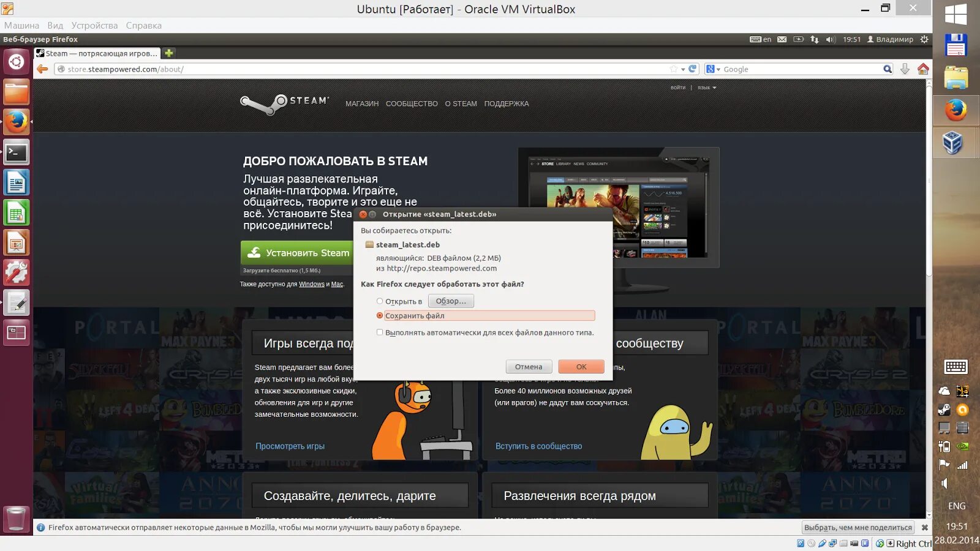Follow the 'Mac' download link
The image size is (980, 551).
337,284
